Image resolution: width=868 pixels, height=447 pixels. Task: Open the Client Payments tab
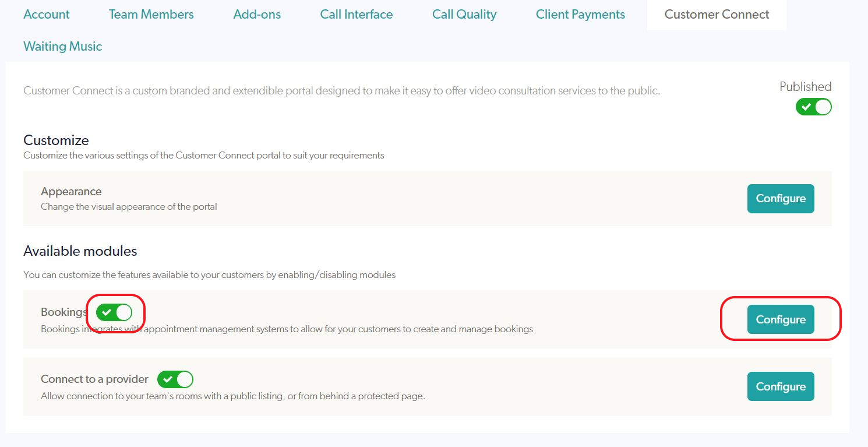tap(580, 15)
